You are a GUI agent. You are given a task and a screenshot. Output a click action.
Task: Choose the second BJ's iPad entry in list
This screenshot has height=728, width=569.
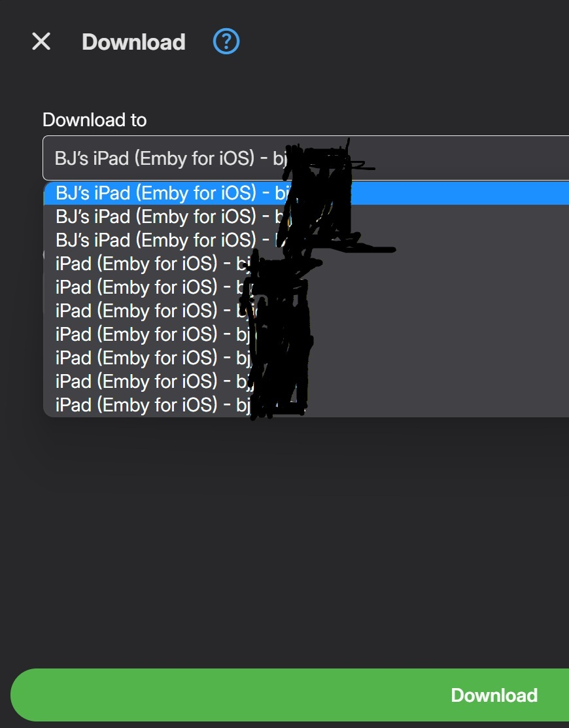tap(306, 217)
